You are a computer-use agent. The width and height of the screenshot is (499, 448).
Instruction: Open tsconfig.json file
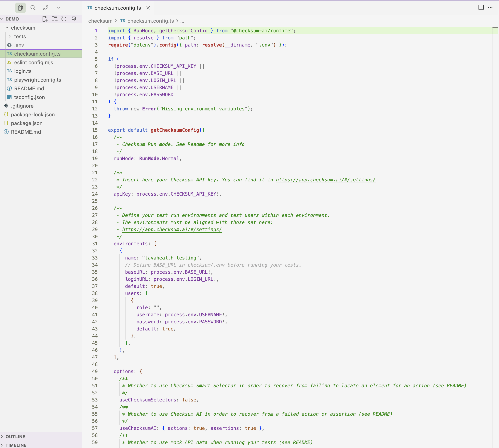pyautogui.click(x=41, y=97)
